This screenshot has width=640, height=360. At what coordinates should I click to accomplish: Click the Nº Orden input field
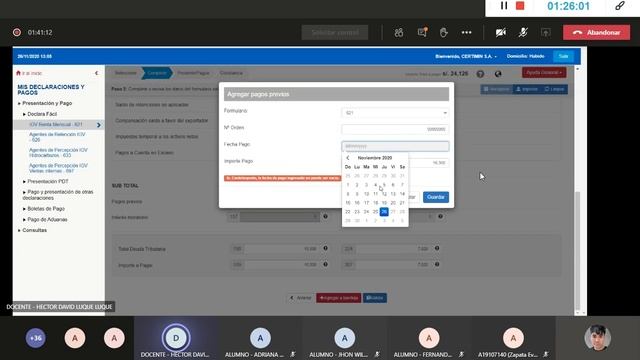(x=395, y=129)
